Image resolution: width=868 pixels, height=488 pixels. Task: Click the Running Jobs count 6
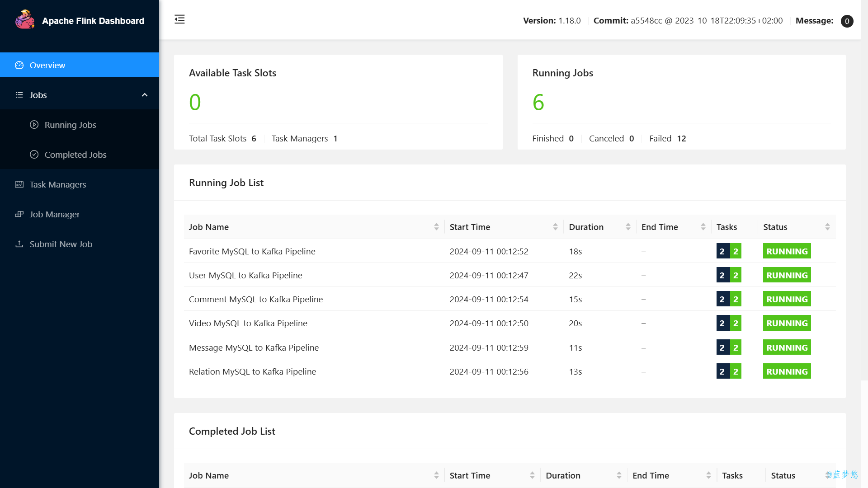click(538, 102)
